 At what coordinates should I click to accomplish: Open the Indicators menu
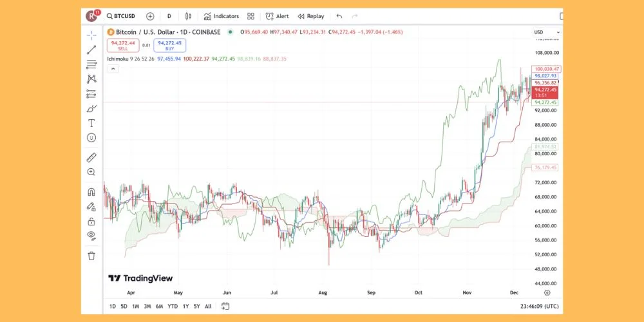click(x=221, y=16)
